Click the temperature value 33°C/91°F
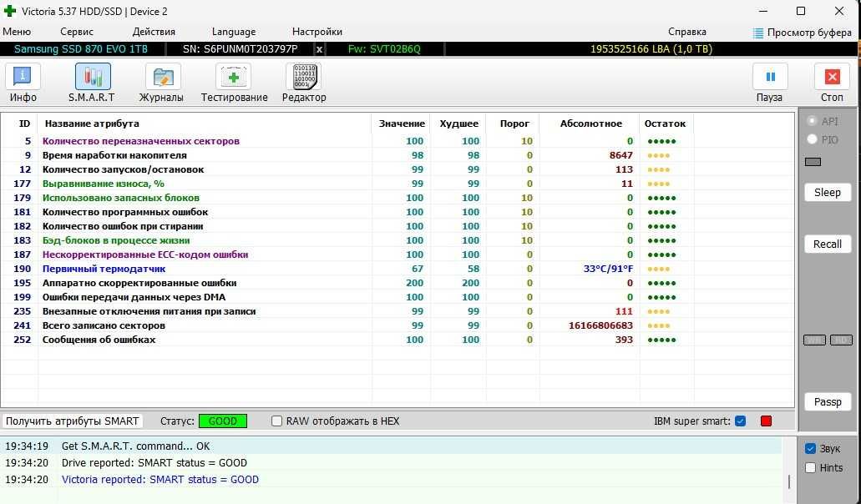Image resolution: width=861 pixels, height=504 pixels. pyautogui.click(x=608, y=269)
